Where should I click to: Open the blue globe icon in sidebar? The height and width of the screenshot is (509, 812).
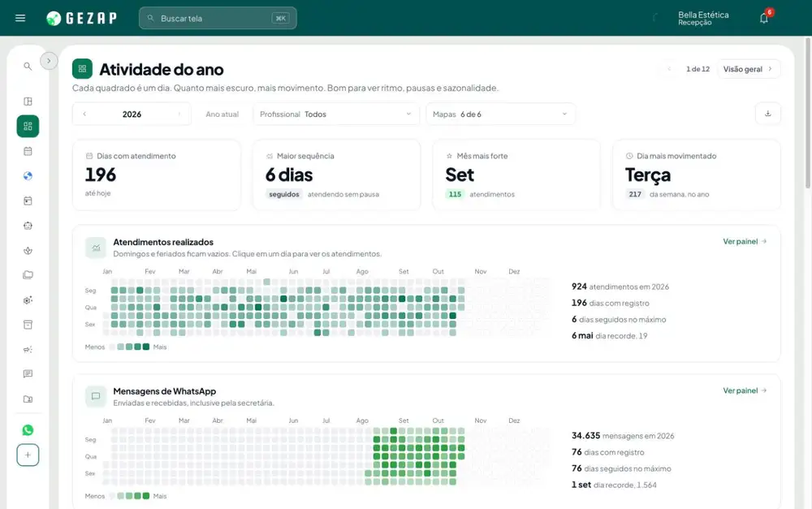click(x=28, y=176)
